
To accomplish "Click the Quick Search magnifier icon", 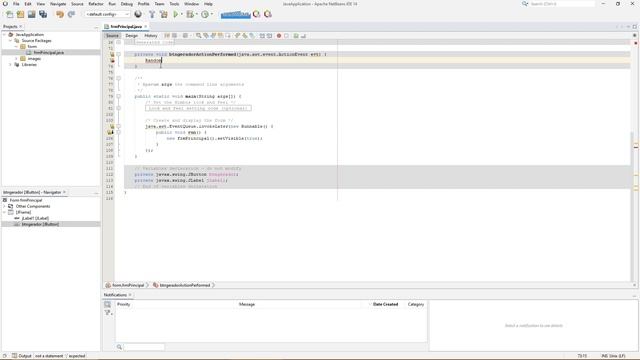I will point(525,4).
